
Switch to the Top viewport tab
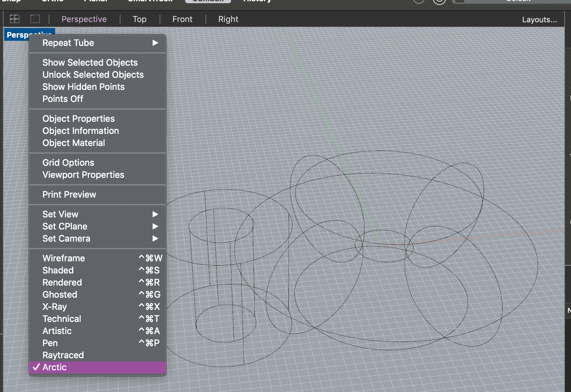(139, 19)
